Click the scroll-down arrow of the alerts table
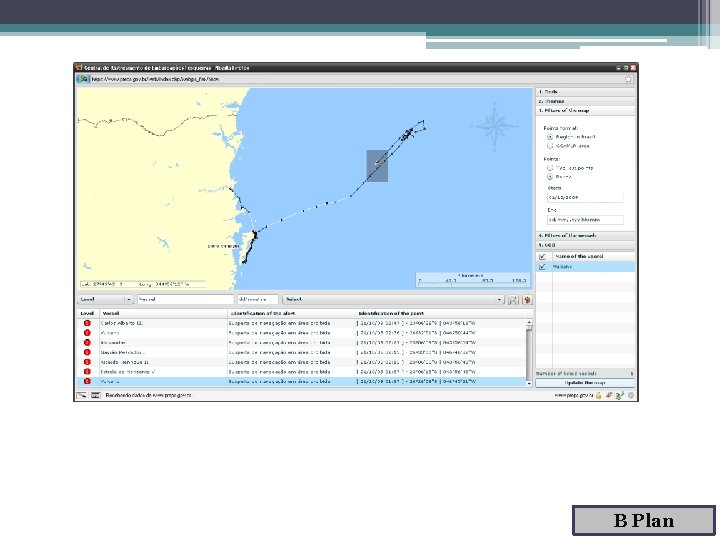720x540 pixels. 529,383
